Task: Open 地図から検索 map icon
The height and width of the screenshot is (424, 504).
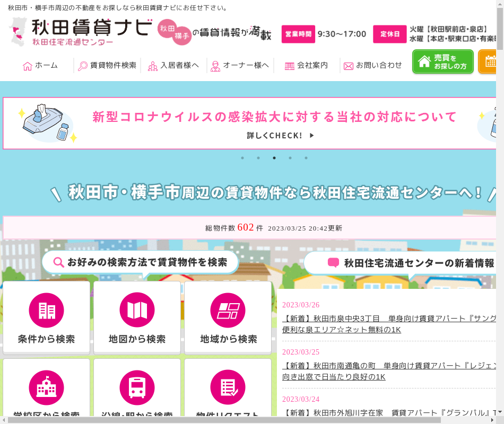Action: pyautogui.click(x=137, y=310)
